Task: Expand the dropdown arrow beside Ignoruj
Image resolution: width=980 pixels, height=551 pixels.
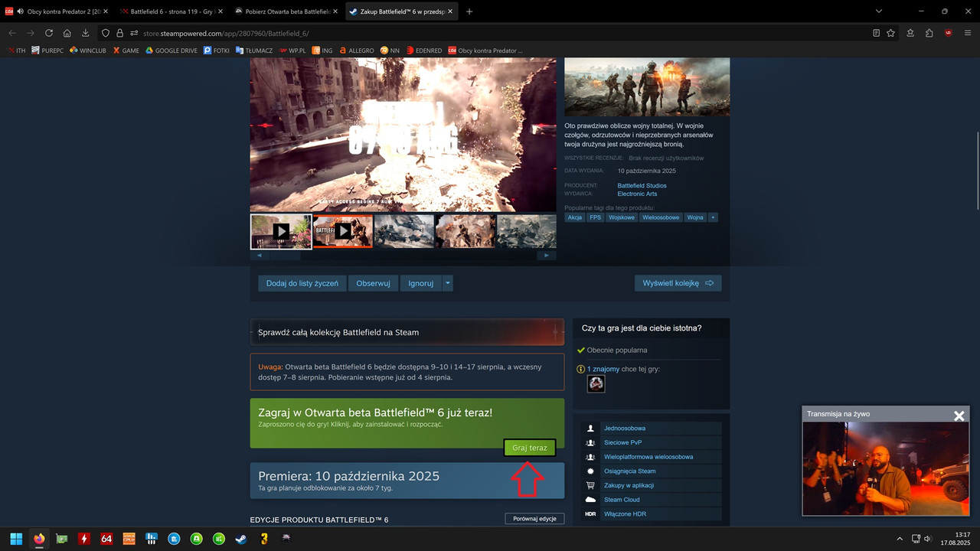Action: tap(448, 283)
